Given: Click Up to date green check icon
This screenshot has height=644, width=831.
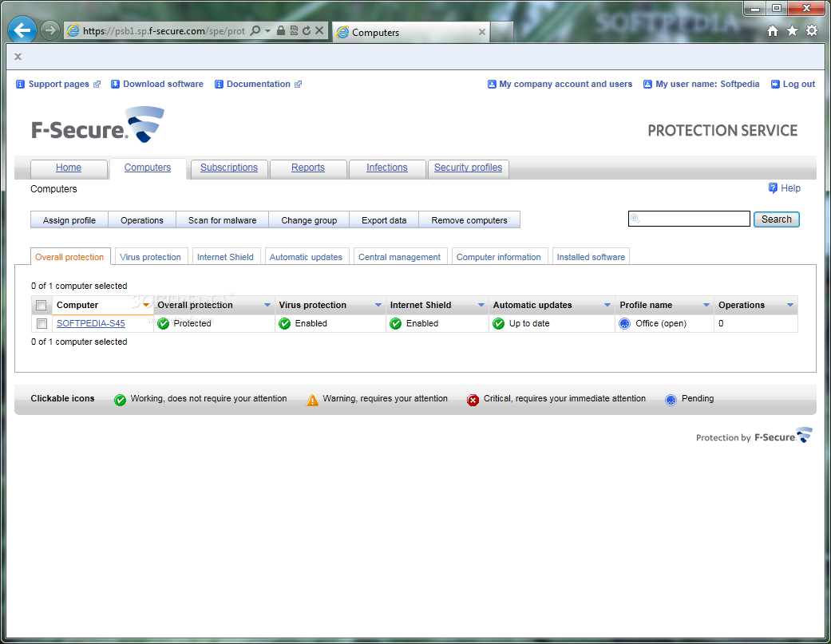Looking at the screenshot, I should pos(499,323).
